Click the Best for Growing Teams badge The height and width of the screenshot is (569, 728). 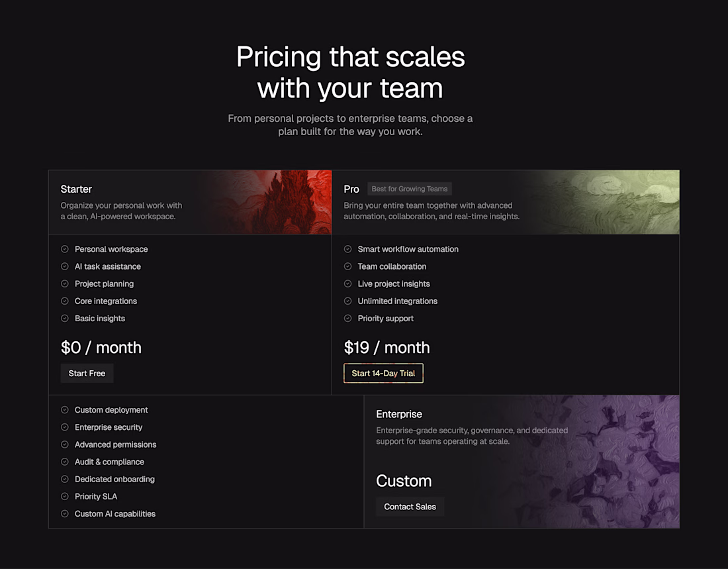coord(410,189)
